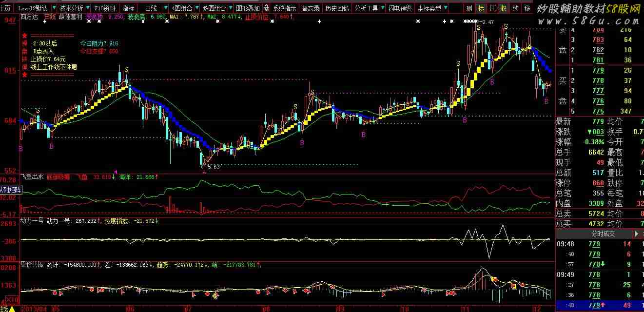644x312 pixels.
Task: Click buy level 5 price 775
Action: tap(598, 111)
